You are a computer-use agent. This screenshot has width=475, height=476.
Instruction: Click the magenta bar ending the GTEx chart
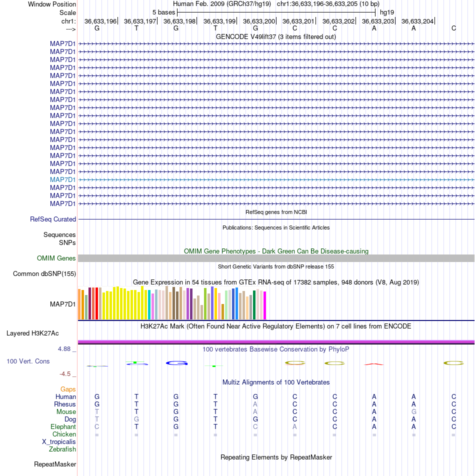coord(264,305)
